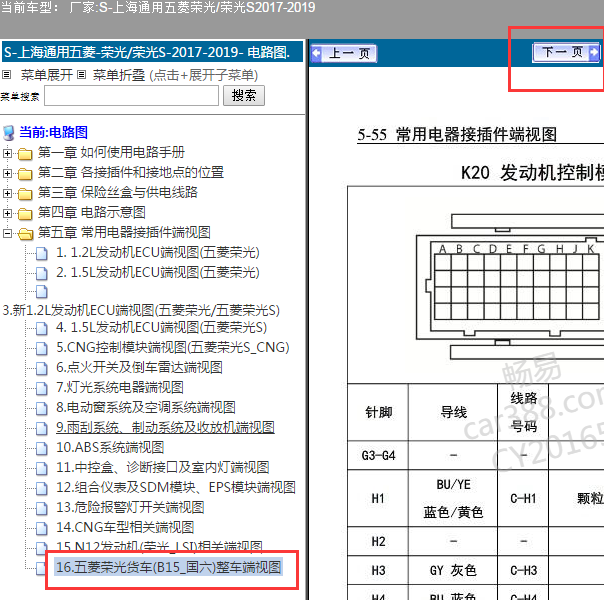Open 第五章 常用电器接插件端视图 chapter
604x600 pixels.
pos(124,233)
